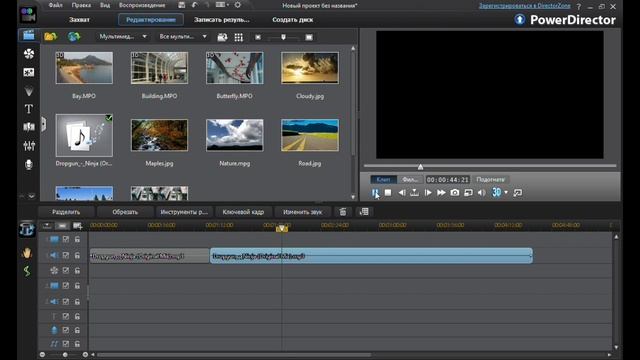
Task: Open the Media Room clapperboard icon
Action: pos(29,35)
